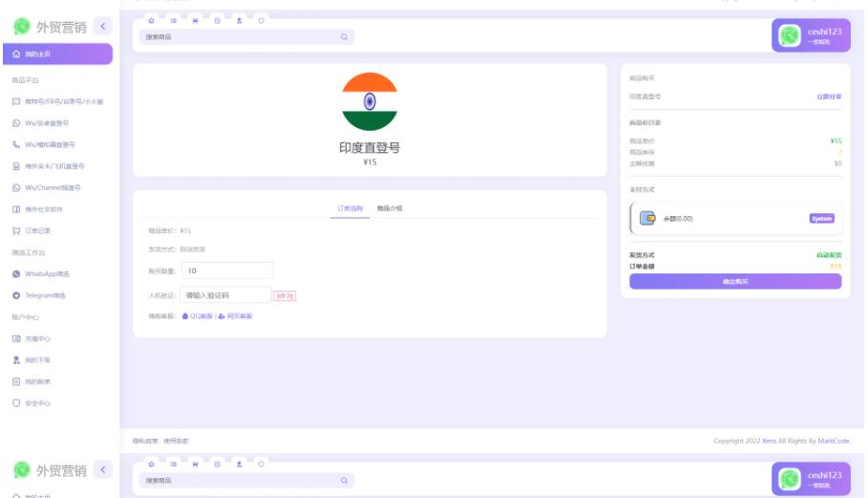Open 订单记录 via the cart icon
The image size is (868, 498).
(16, 230)
